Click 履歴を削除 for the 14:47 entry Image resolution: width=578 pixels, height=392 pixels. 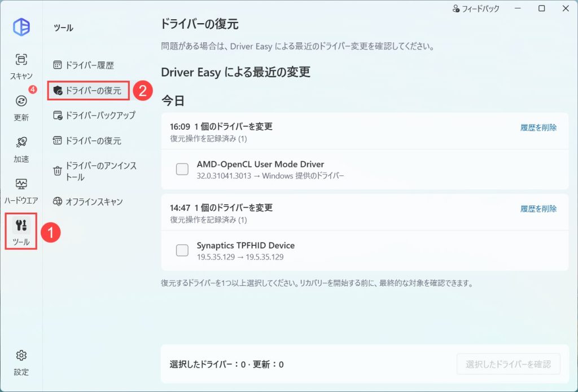(538, 209)
